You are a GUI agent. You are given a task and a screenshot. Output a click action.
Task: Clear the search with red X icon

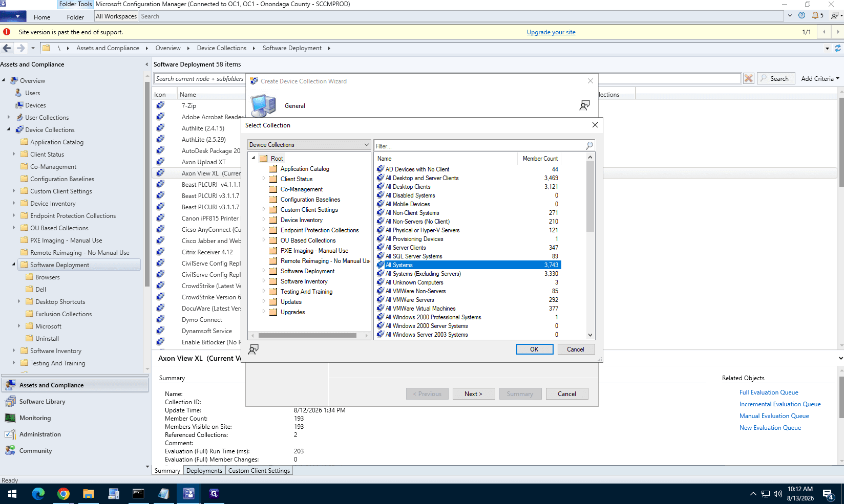(749, 78)
